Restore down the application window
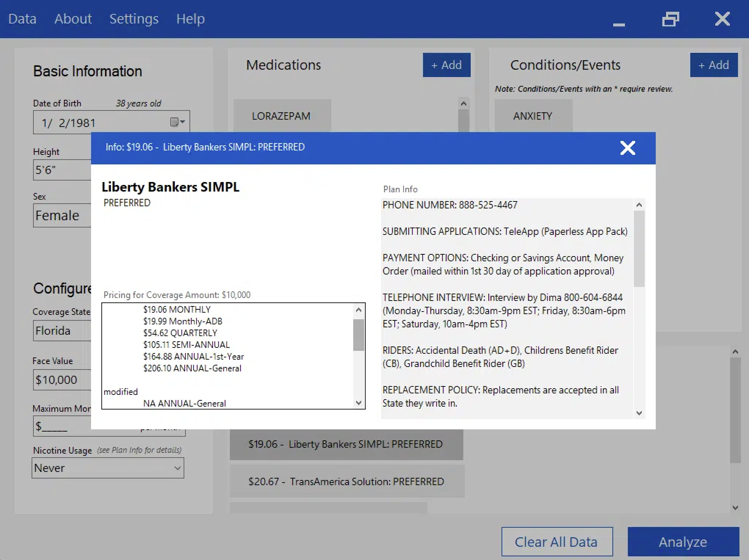Viewport: 749px width, 560px height. pyautogui.click(x=670, y=19)
